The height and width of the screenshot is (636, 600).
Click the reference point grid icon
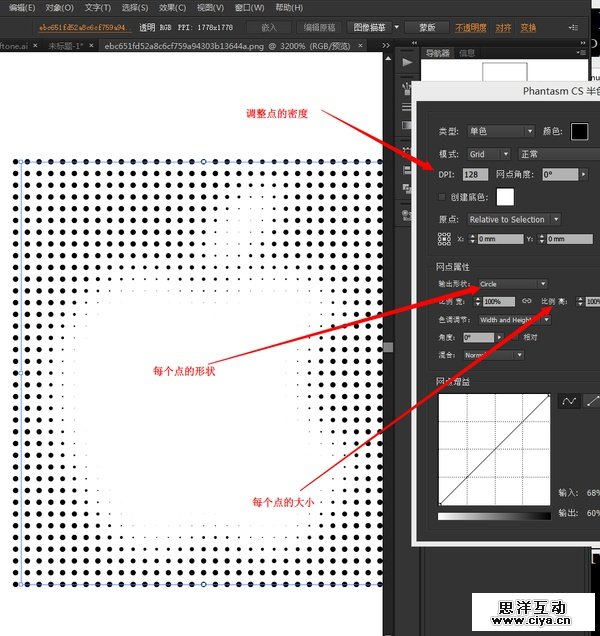point(444,239)
